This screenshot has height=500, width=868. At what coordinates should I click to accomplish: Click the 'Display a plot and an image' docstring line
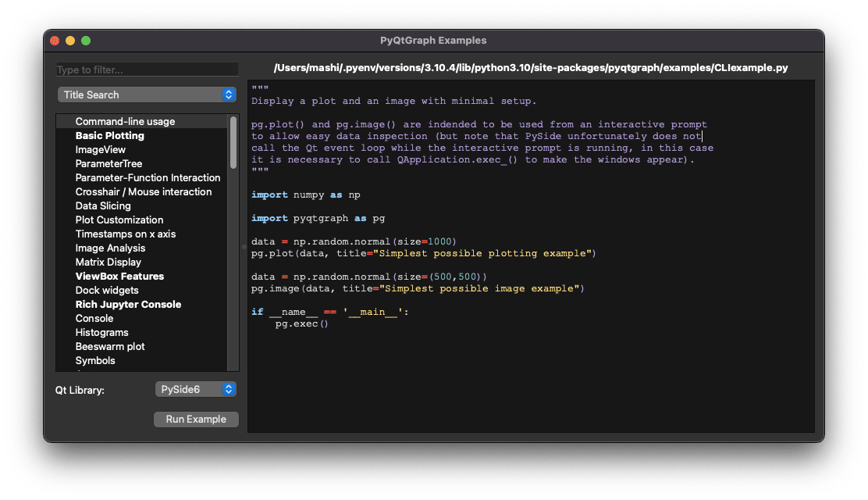(393, 101)
